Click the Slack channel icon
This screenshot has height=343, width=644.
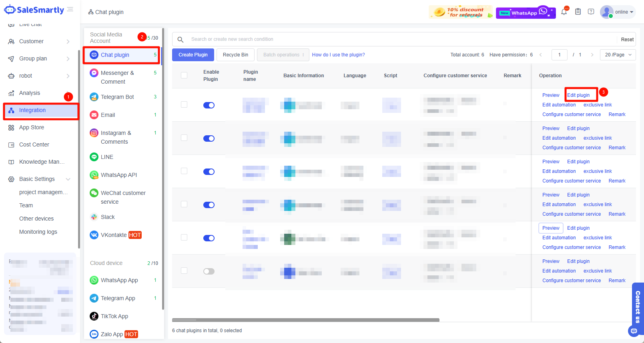tap(94, 217)
